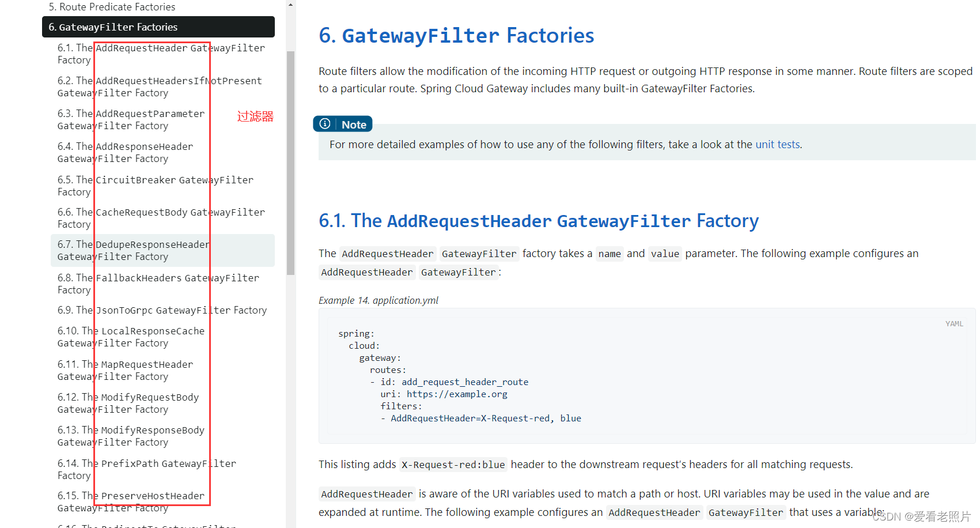This screenshot has height=528, width=980.
Task: Open 6.15 PreserveHostHeader GatewayFilter Factory
Action: [x=131, y=501]
